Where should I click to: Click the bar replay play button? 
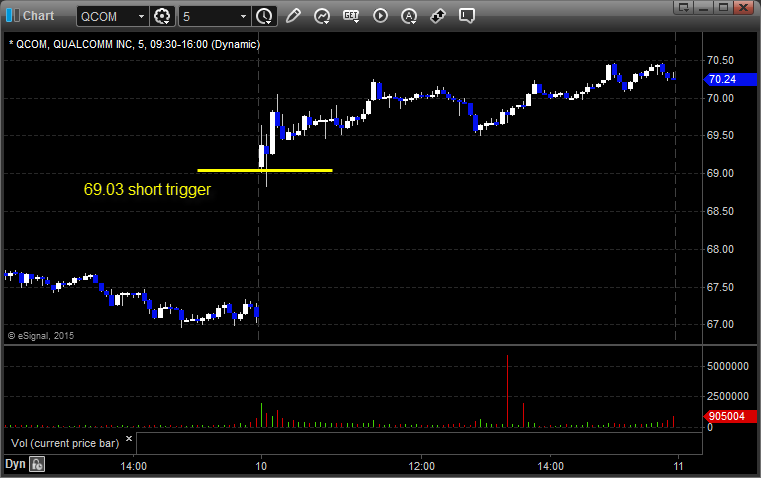[x=380, y=16]
